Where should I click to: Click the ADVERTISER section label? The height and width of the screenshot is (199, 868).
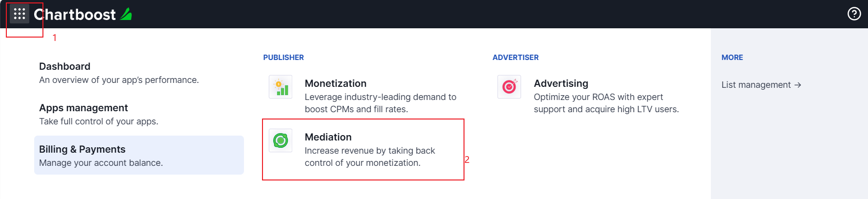point(516,58)
